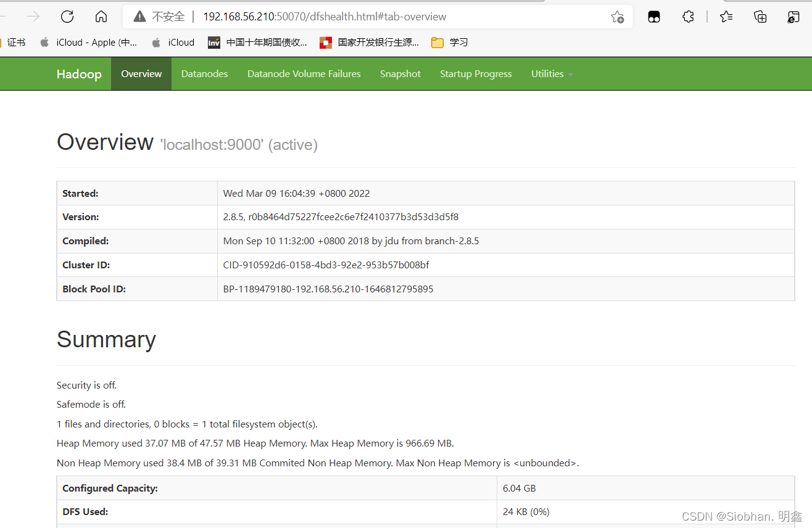Image resolution: width=812 pixels, height=528 pixels.
Task: Click the forward navigation arrow
Action: pos(33,17)
